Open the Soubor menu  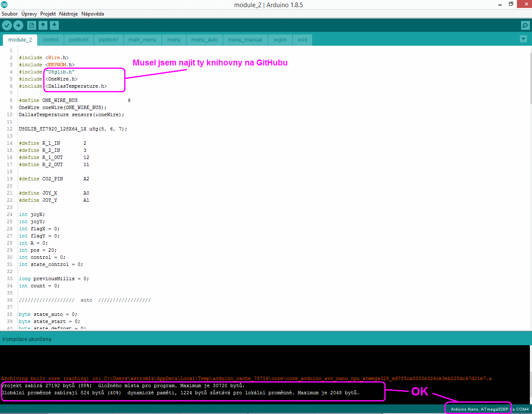click(10, 14)
